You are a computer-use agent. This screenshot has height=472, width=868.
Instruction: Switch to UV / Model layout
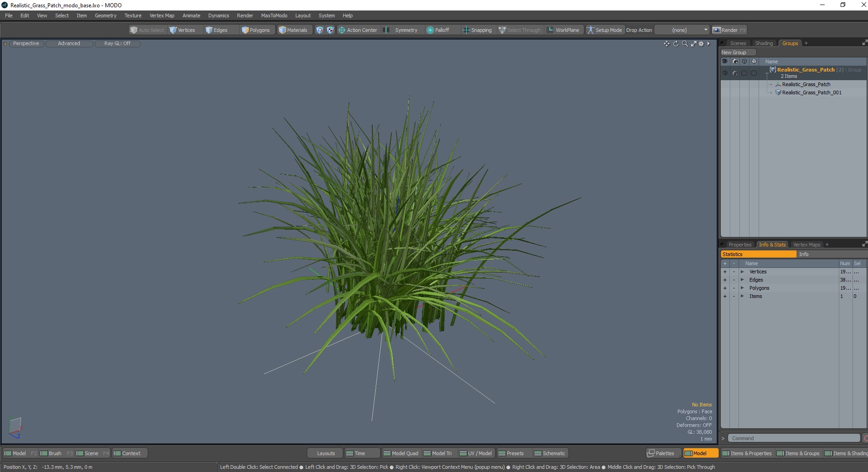[x=475, y=453]
